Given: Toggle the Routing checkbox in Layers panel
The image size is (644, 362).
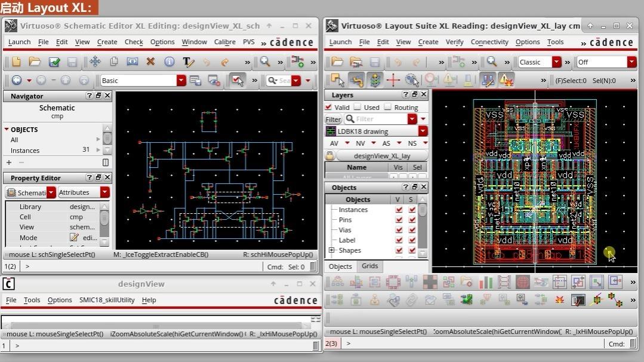Looking at the screenshot, I should pos(388,107).
